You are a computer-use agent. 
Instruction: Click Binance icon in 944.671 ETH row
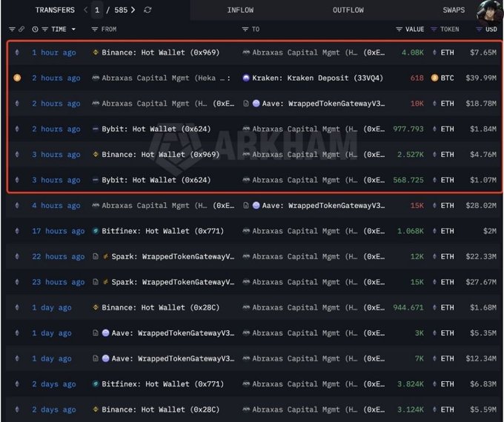coord(96,307)
